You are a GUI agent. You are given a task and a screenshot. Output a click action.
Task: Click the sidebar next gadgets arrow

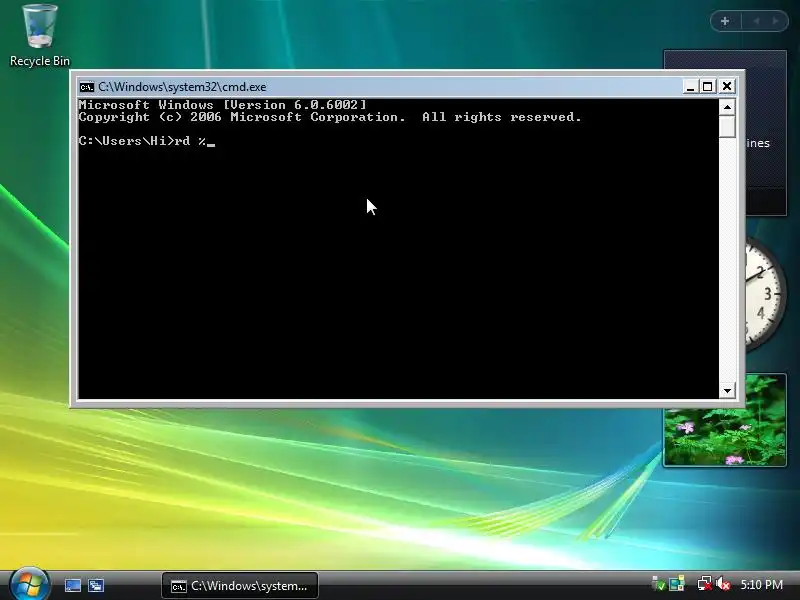tap(776, 21)
